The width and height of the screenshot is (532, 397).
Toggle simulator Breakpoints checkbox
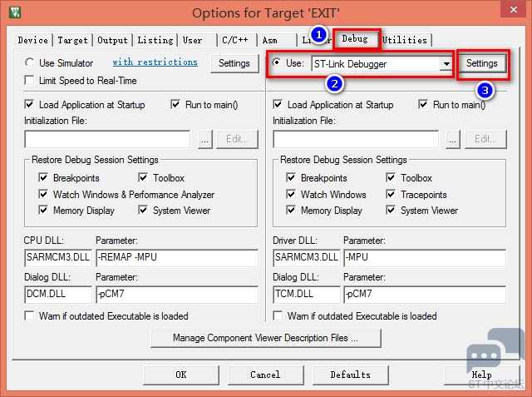[x=43, y=177]
